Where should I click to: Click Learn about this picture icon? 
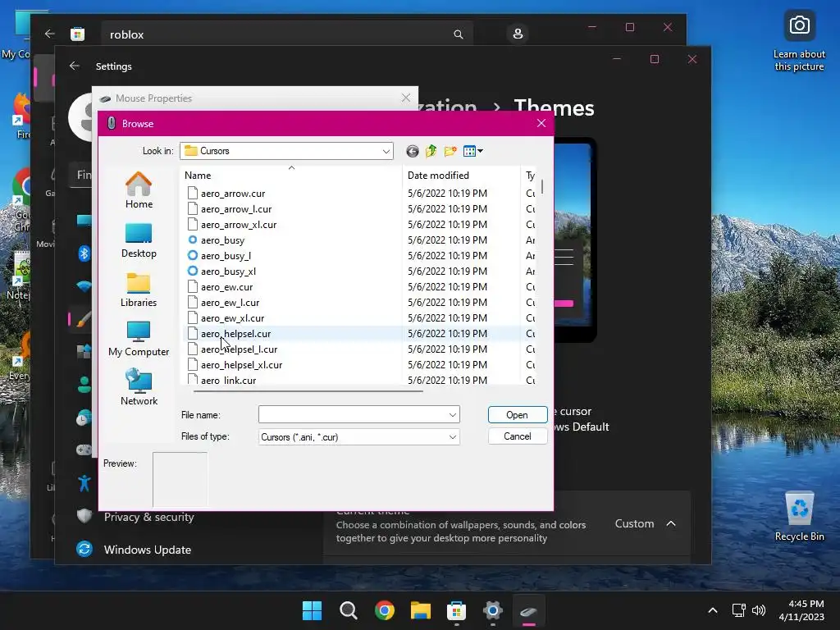(799, 41)
